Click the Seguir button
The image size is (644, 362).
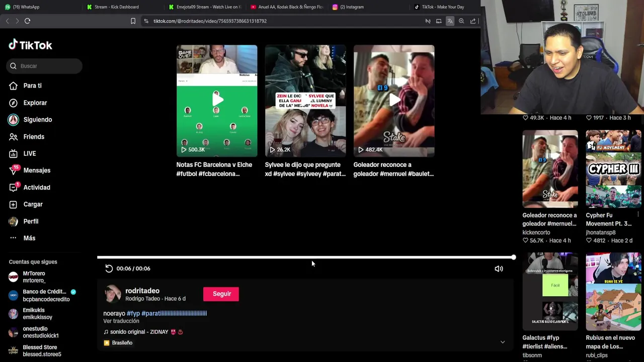pos(221,294)
